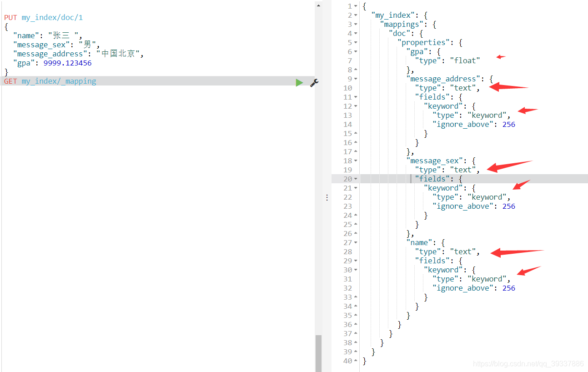Click the "name": "张三 " line
The width and height of the screenshot is (588, 372).
pos(48,36)
